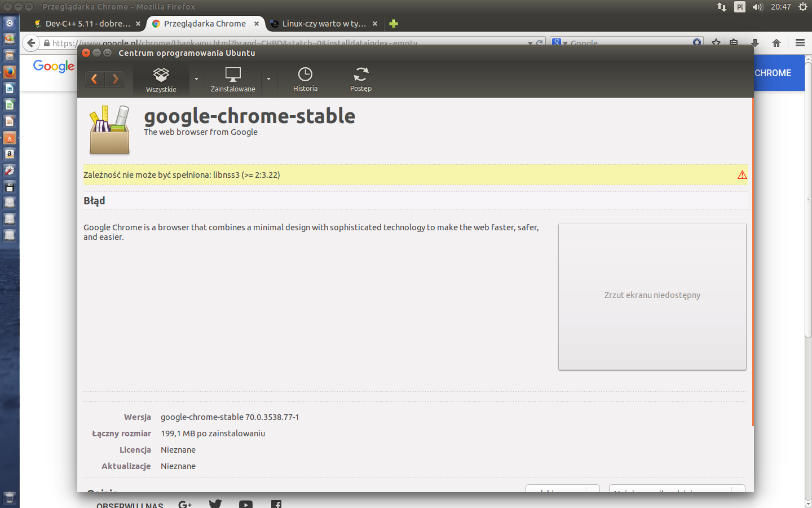Go back in Software Center history
The width and height of the screenshot is (812, 508).
[95, 79]
